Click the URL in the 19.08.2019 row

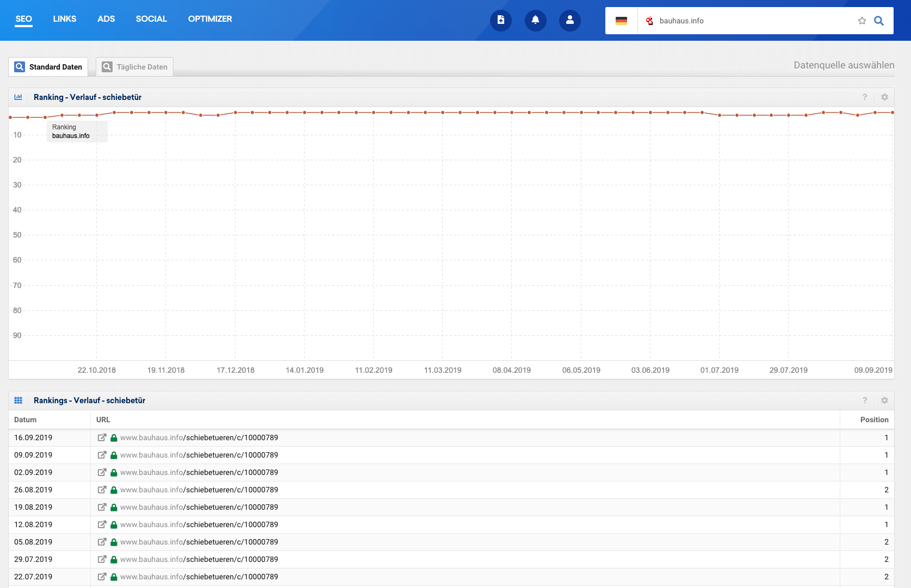click(x=199, y=507)
